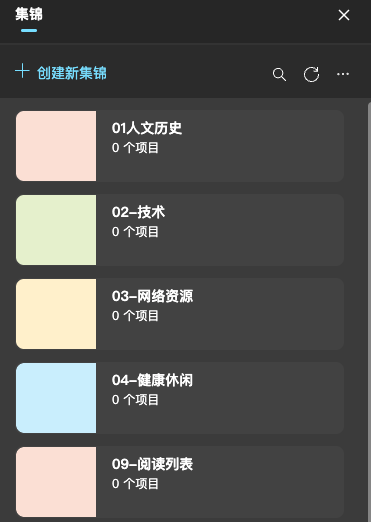Click item count under 03-网络资源
The width and height of the screenshot is (371, 522).
135,316
